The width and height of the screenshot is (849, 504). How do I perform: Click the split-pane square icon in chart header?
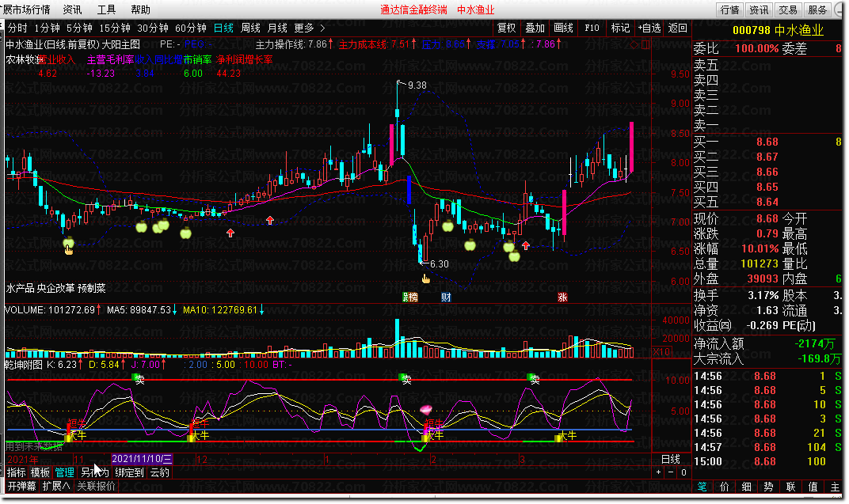645,44
